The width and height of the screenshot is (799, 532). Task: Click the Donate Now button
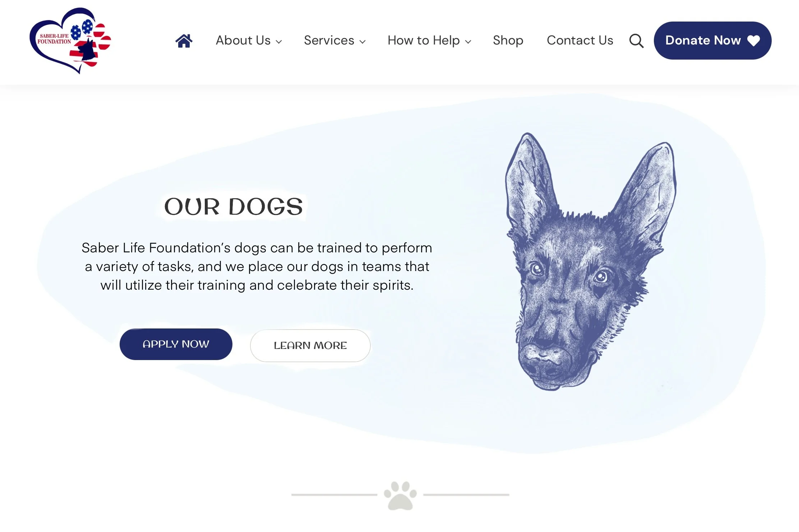point(712,41)
